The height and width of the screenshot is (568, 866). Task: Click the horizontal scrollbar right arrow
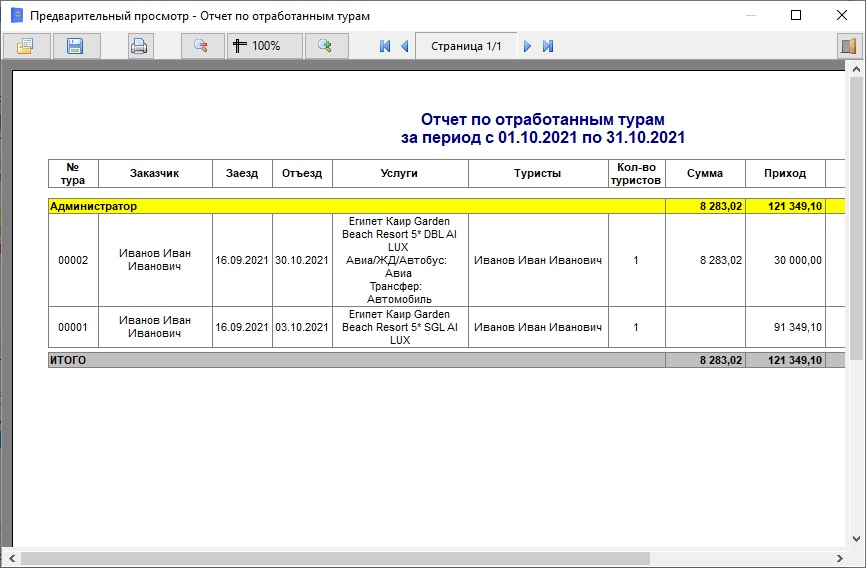[x=841, y=557]
